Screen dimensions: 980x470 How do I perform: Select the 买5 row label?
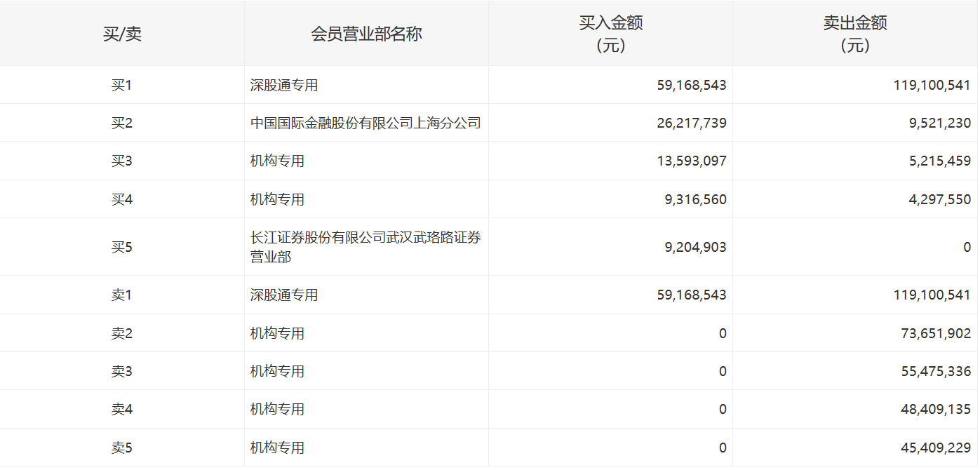(122, 247)
